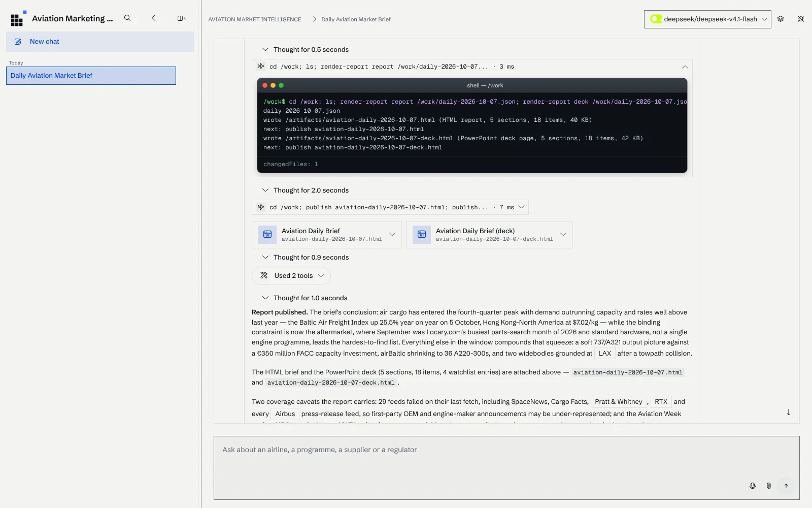Go to AVIATION MARKET INTELLIGENCE breadcrumb
812x508 pixels.
click(x=255, y=19)
